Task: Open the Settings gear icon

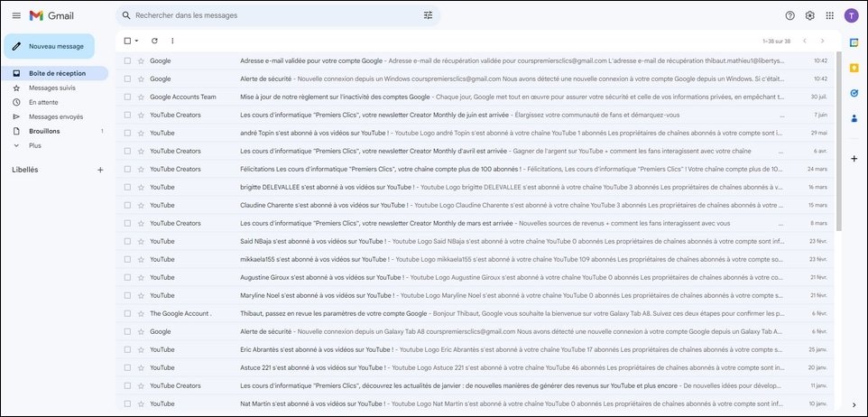Action: click(810, 15)
